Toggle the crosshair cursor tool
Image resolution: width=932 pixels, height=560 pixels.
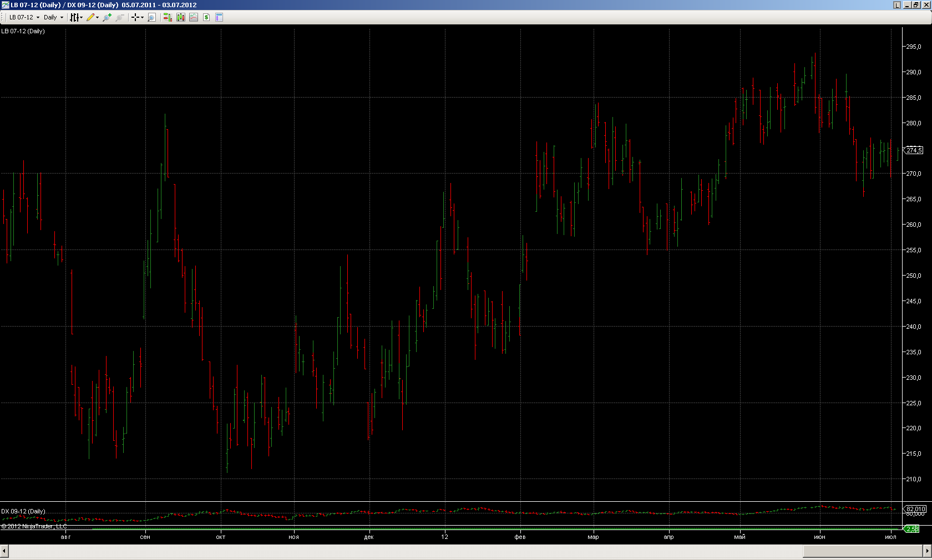pyautogui.click(x=135, y=17)
